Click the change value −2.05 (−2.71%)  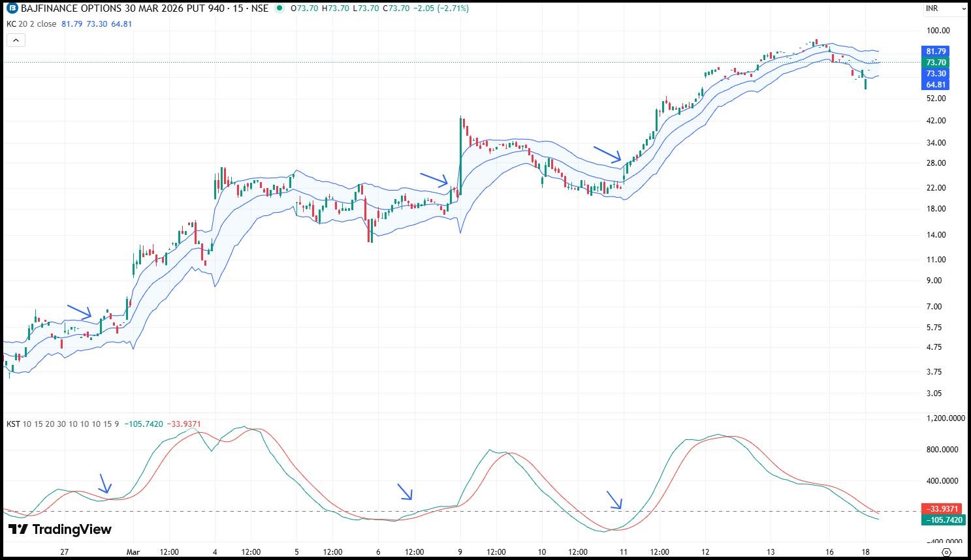coord(441,8)
